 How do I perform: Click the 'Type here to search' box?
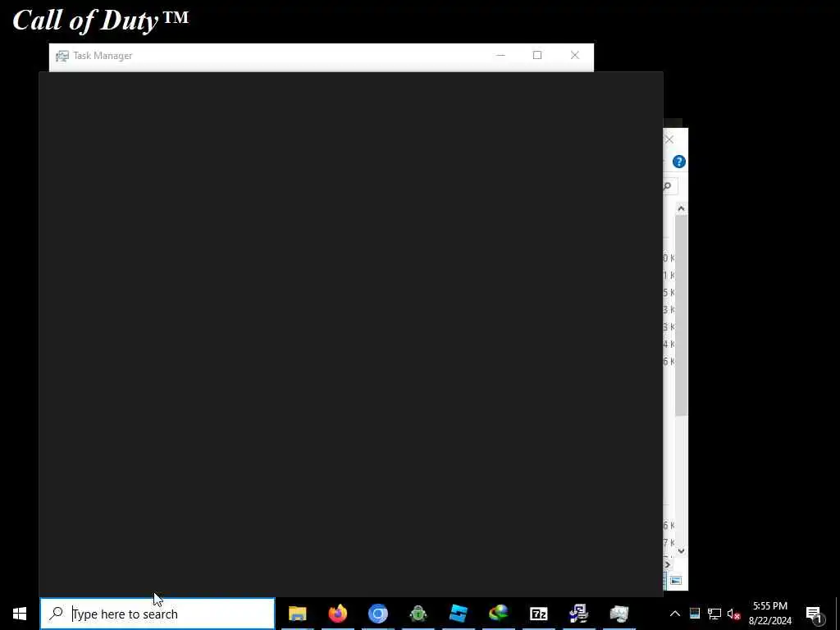point(157,614)
